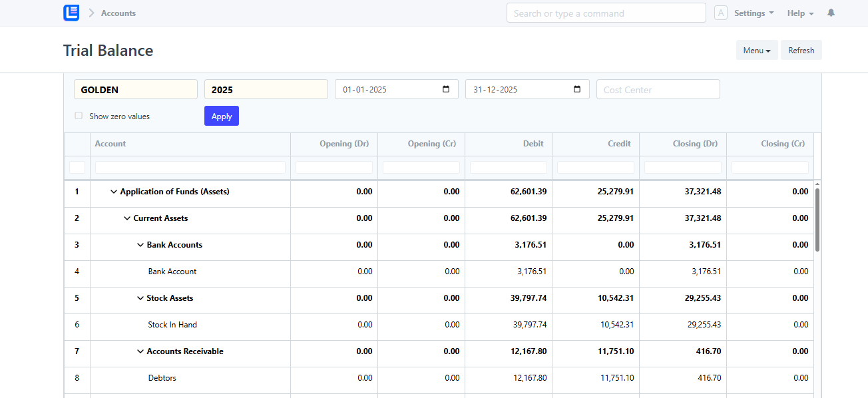
Task: Click the Closing (Cr) filter box
Action: [x=770, y=167]
